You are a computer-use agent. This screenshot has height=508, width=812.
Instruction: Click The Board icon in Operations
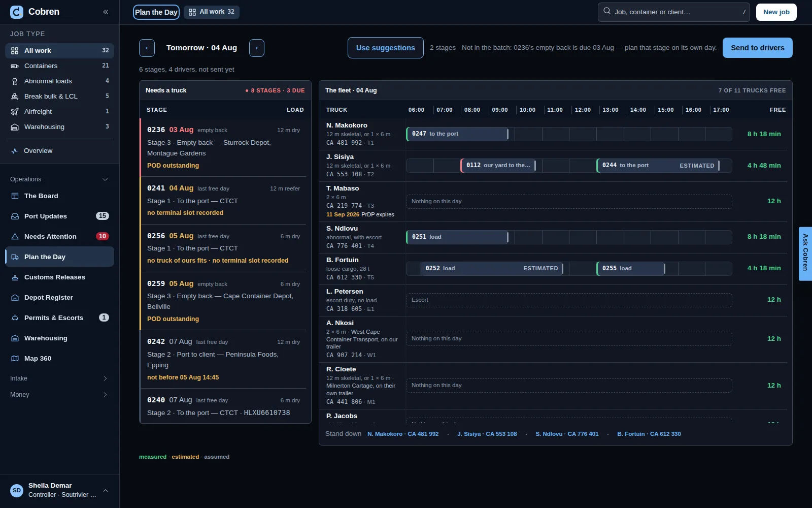(x=15, y=196)
